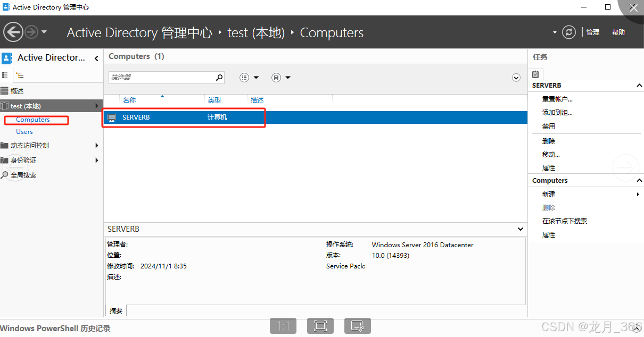
Task: Click the tasks clipboard icon tab
Action: coord(535,74)
